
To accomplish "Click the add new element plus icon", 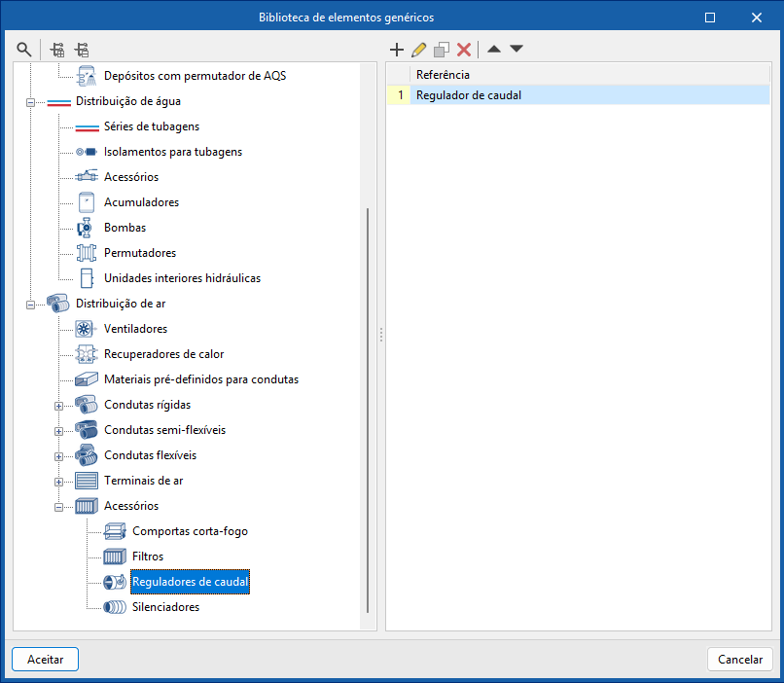I will click(x=396, y=49).
